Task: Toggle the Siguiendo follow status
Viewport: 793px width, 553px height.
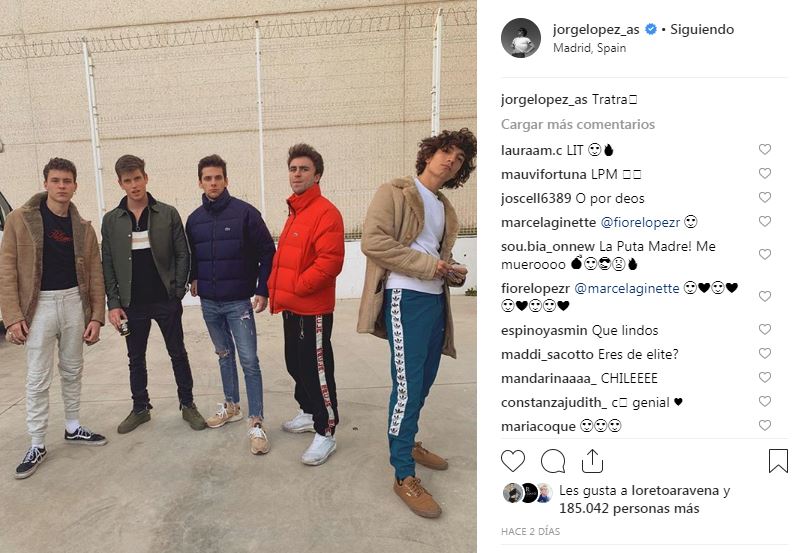Action: point(702,29)
